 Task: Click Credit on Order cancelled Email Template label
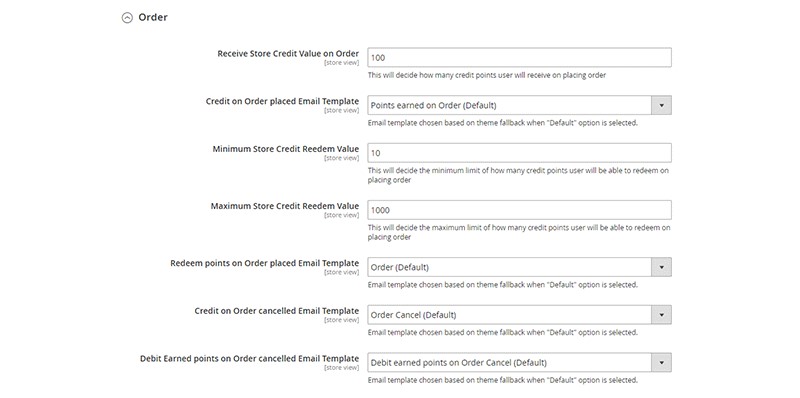tap(277, 311)
